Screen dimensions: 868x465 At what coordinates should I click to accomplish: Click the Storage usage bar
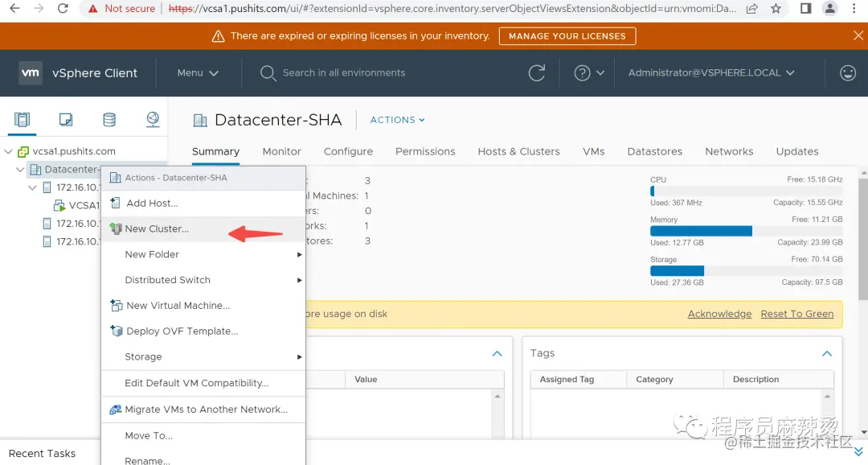(x=746, y=271)
